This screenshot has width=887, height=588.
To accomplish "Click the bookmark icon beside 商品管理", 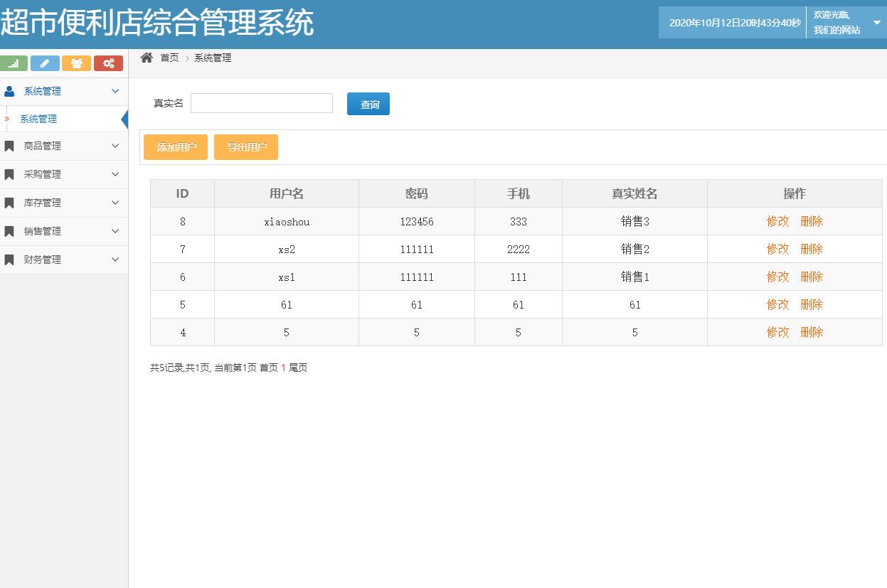I will [9, 146].
